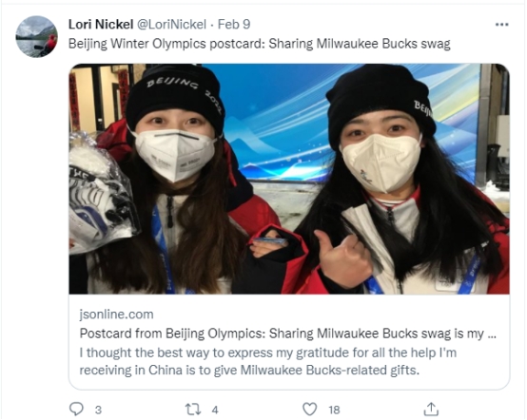Click the tweet text about Bucks swag
527x420 pixels.
pos(259,44)
